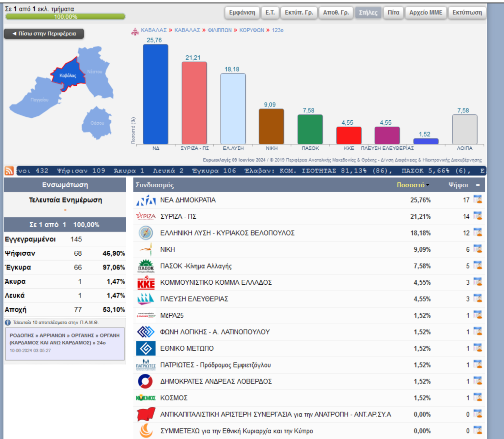Viewport: 504px width, 439px height.
Task: Click the ΚΚΕ party logo
Action: tap(146, 283)
